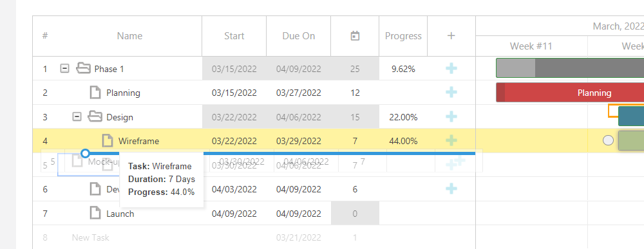Sort by the Progress column header
The image size is (644, 249).
click(x=403, y=35)
